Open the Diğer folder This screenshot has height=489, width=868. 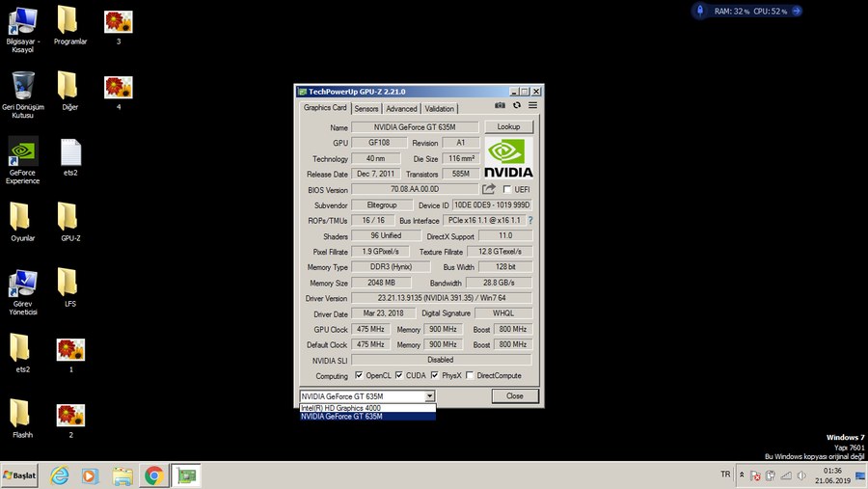point(69,91)
